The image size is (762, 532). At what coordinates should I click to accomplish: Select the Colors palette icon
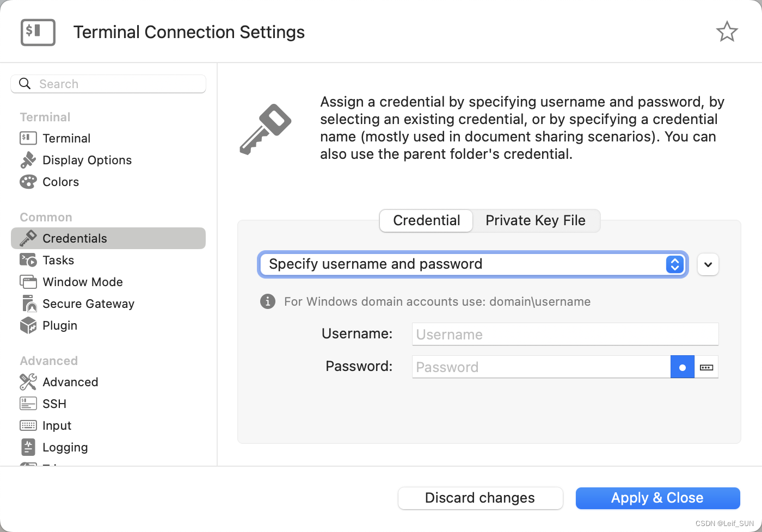pyautogui.click(x=28, y=182)
